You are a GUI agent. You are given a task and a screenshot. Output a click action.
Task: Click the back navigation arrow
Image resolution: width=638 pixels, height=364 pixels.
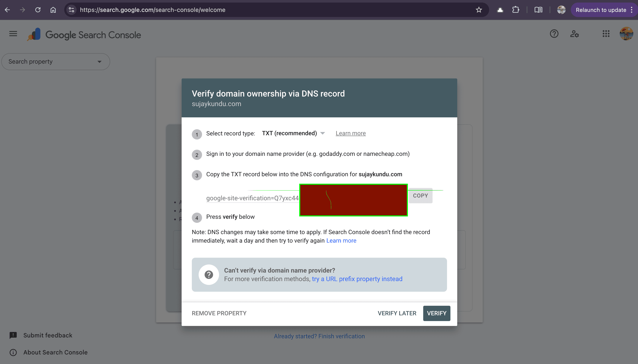[x=7, y=10]
